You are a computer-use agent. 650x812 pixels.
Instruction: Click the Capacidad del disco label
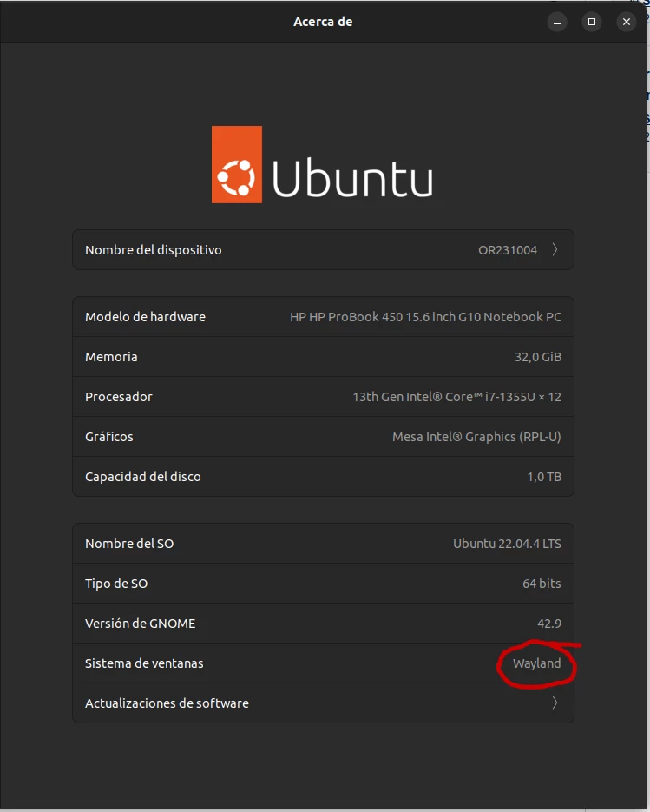[x=143, y=477]
